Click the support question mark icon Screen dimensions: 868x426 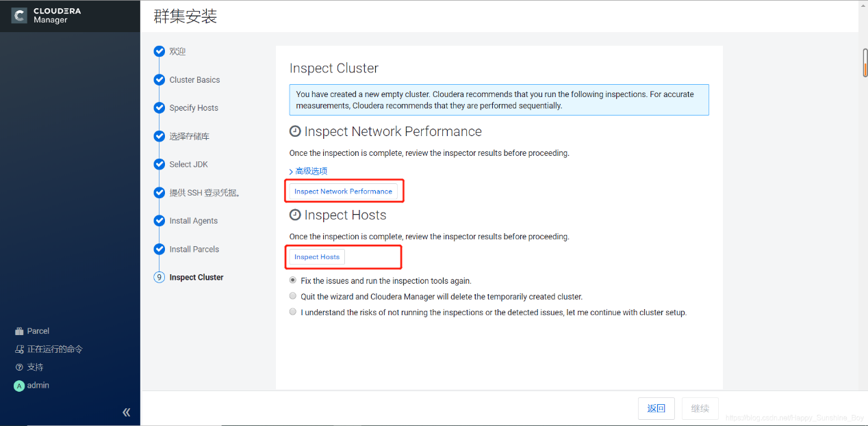pos(19,367)
